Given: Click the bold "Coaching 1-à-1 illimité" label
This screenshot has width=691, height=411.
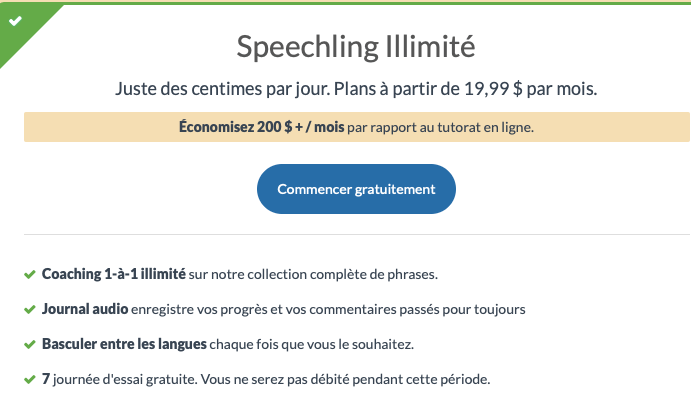Looking at the screenshot, I should (114, 273).
